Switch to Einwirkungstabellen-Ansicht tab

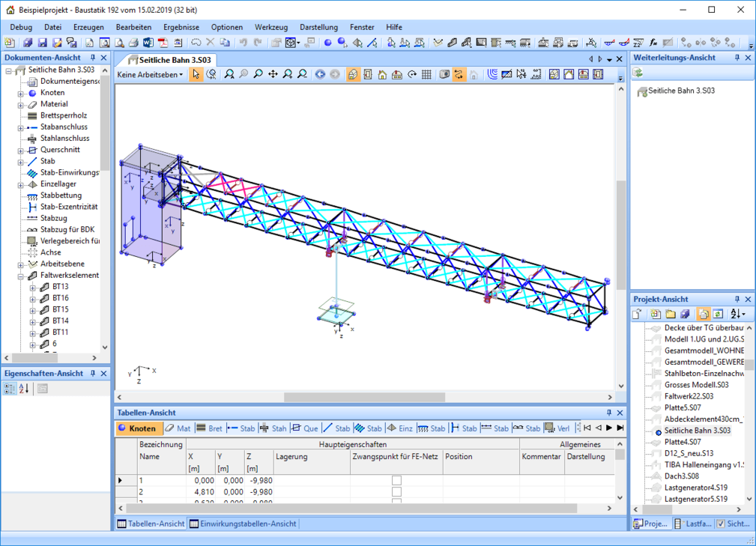(x=248, y=524)
